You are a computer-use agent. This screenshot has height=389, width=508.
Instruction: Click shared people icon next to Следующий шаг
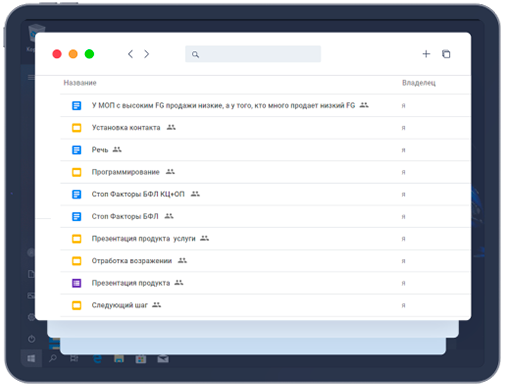click(156, 305)
